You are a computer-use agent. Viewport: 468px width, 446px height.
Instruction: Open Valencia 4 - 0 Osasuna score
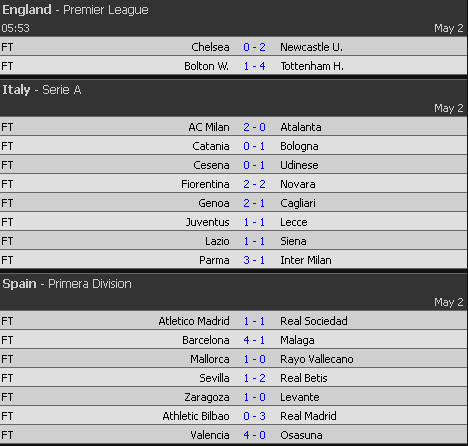pos(254,435)
